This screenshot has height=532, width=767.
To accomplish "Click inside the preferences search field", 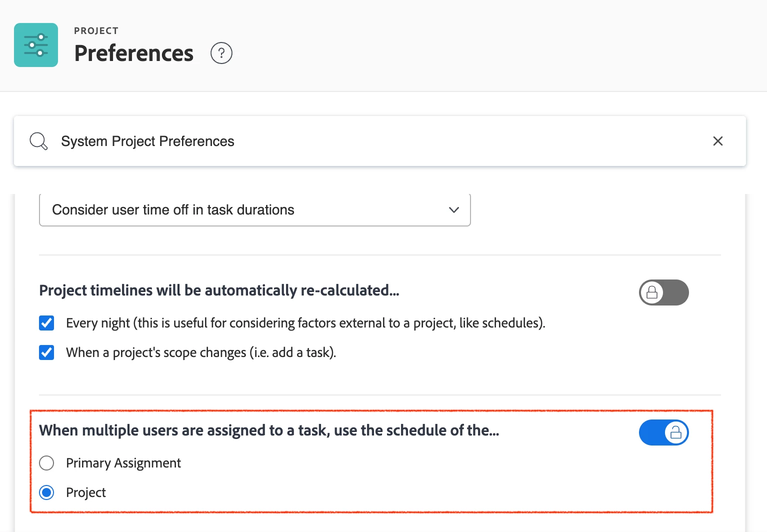I will pyautogui.click(x=350, y=141).
